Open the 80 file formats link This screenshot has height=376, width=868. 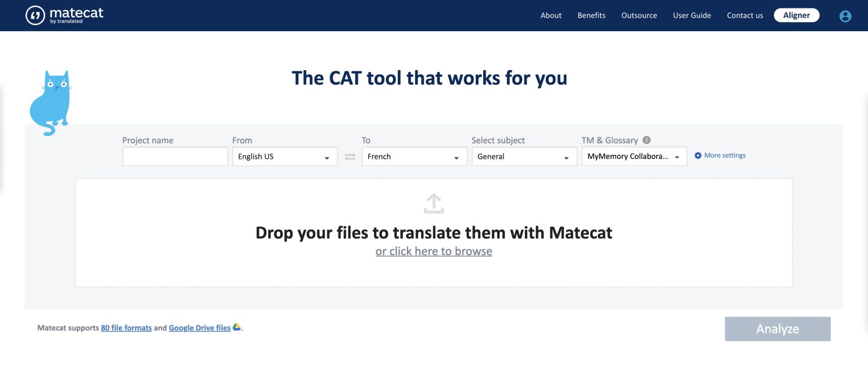[126, 327]
